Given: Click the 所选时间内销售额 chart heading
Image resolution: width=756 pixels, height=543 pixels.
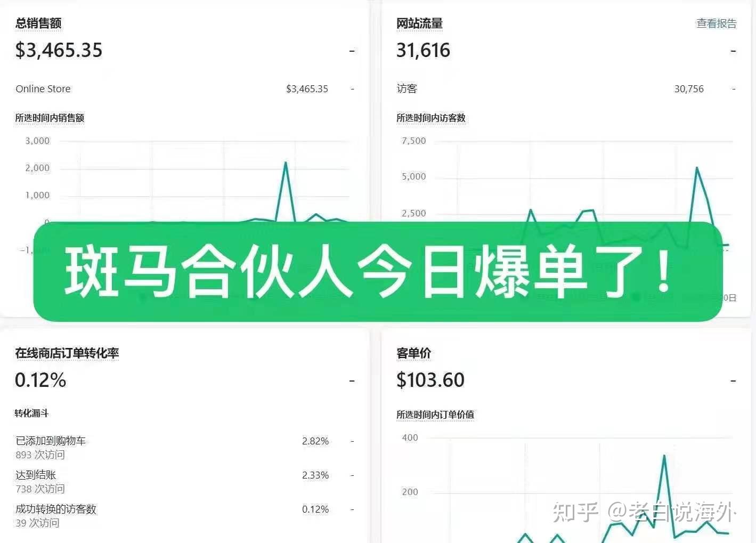Looking at the screenshot, I should pyautogui.click(x=50, y=118).
